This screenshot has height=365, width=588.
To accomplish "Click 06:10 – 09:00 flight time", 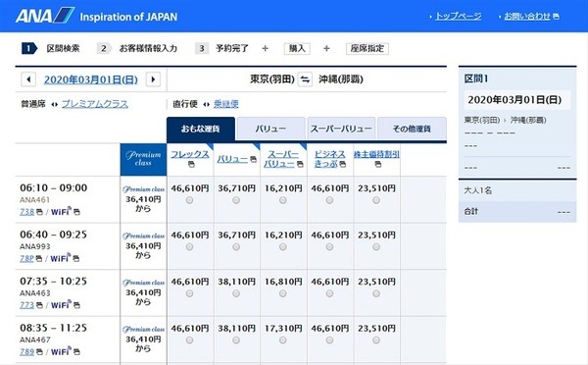I will (54, 187).
